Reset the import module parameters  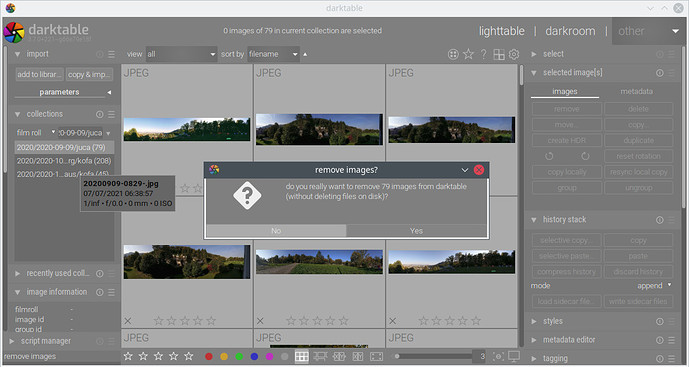(x=100, y=54)
